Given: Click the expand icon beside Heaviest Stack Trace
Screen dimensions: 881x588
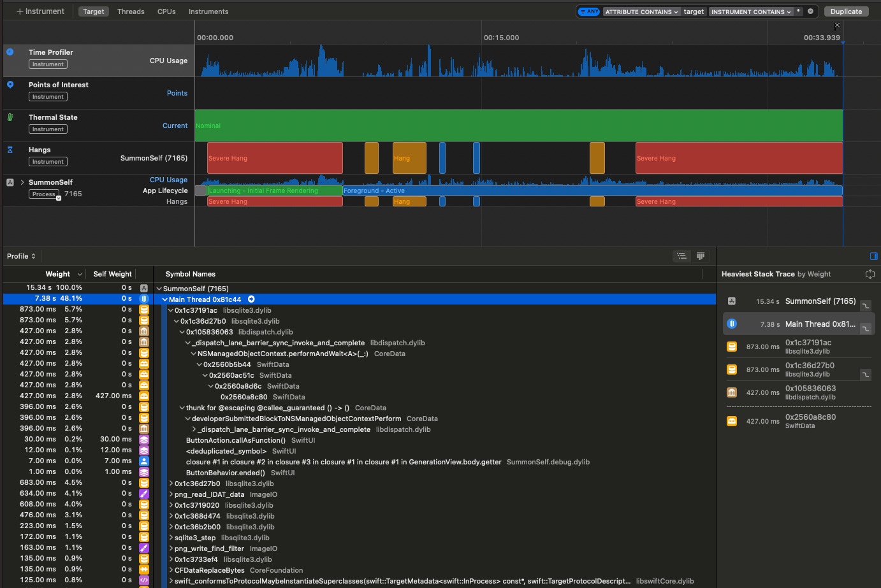Looking at the screenshot, I should tap(870, 274).
